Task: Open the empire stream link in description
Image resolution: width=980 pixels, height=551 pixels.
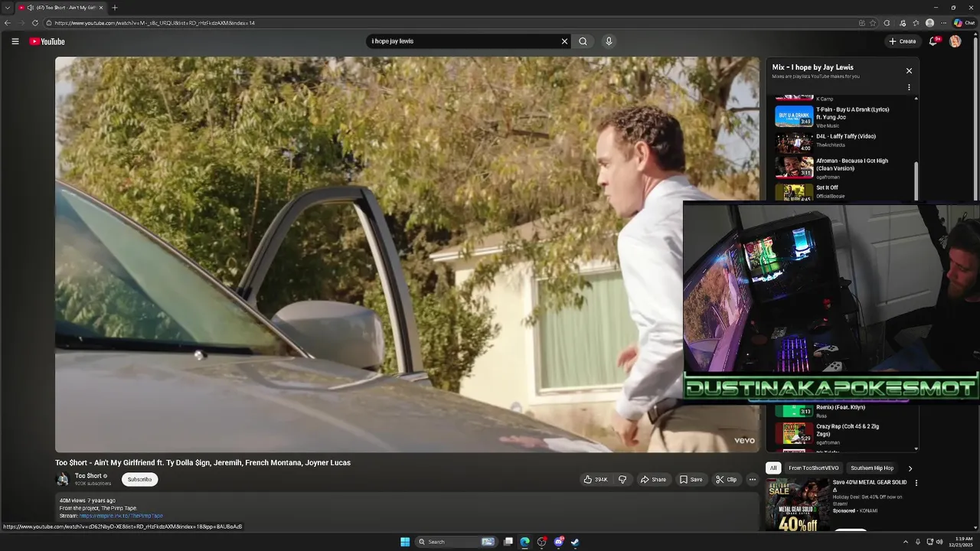Action: (x=121, y=516)
